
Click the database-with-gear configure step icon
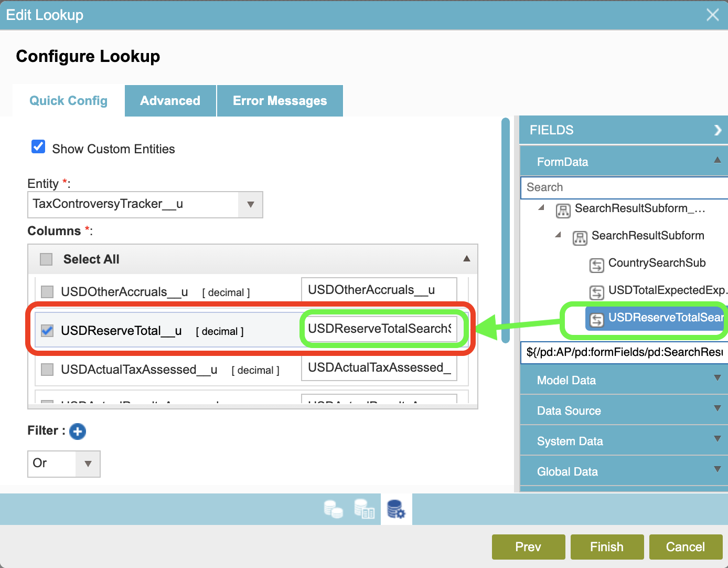coord(396,509)
